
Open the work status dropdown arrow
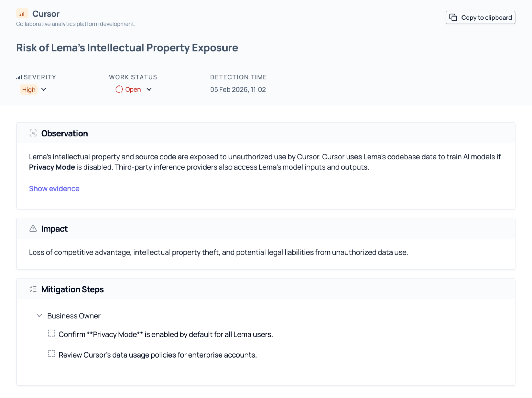click(149, 89)
